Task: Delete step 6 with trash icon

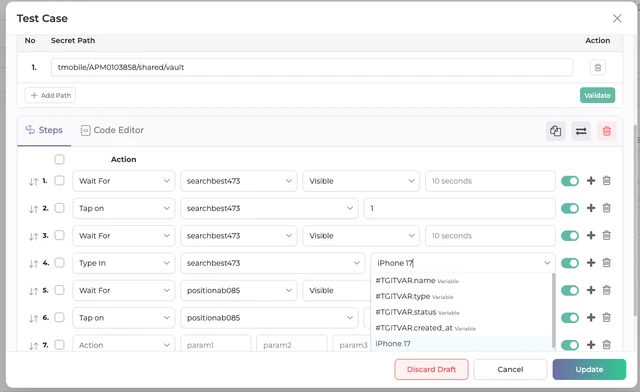Action: tap(607, 317)
